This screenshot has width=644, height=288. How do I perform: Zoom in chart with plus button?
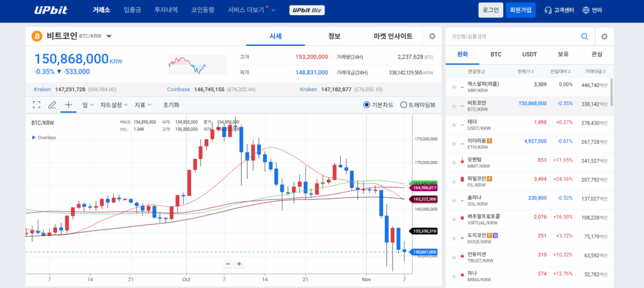238,263
